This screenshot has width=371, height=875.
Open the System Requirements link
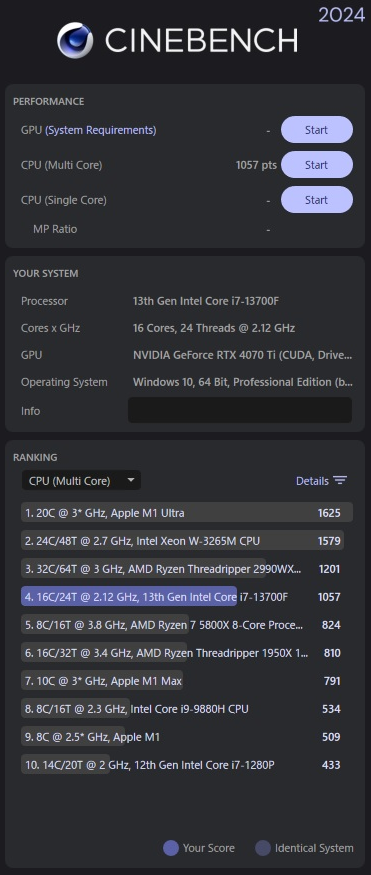tap(101, 130)
